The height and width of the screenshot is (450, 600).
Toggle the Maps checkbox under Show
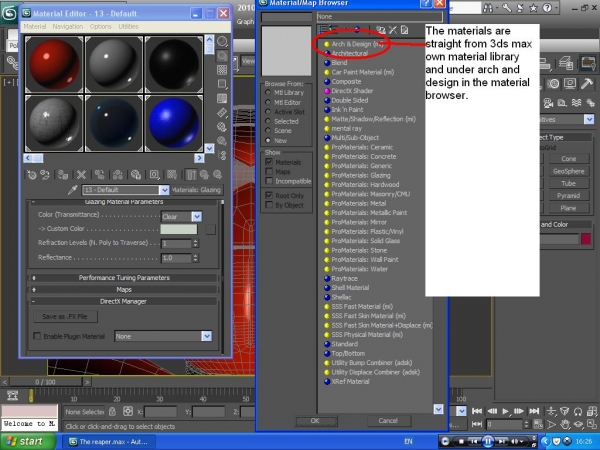click(x=269, y=171)
